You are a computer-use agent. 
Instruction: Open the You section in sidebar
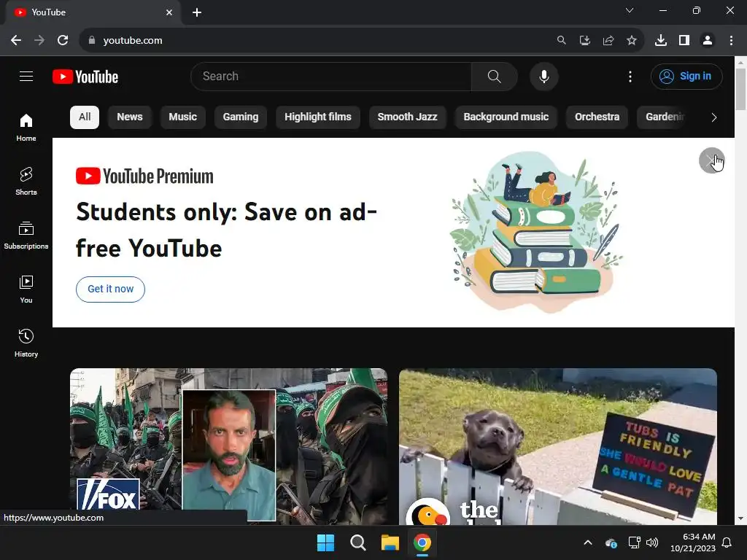26,289
